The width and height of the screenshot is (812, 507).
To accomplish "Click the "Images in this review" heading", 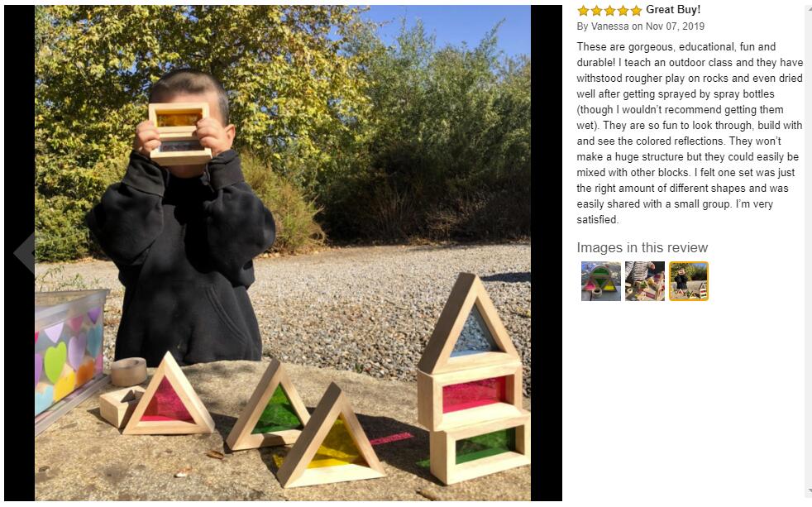I will tap(642, 247).
